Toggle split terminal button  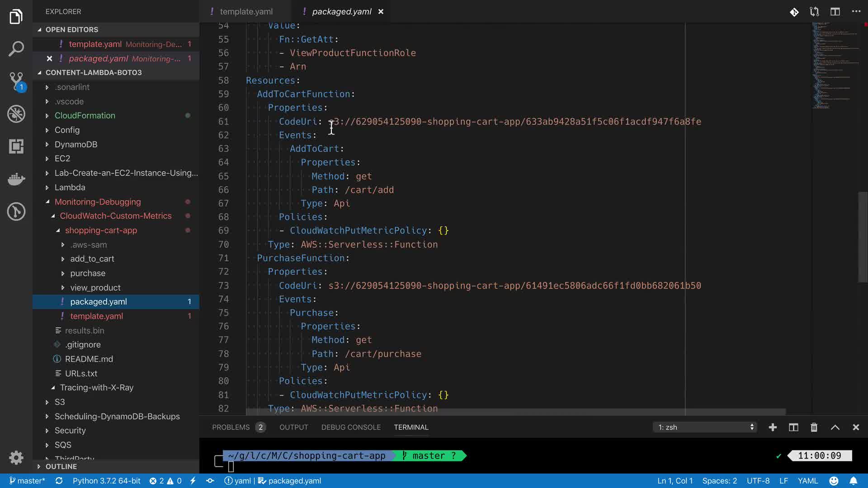tap(793, 427)
